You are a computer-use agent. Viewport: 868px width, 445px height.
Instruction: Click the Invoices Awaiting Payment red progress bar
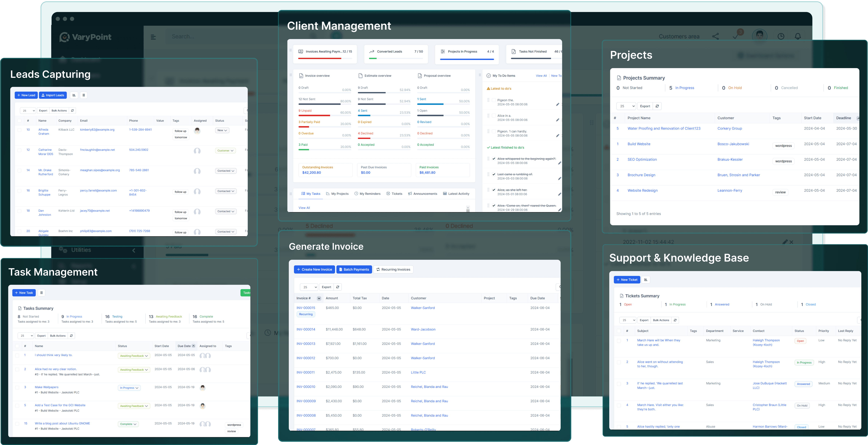tap(320, 59)
